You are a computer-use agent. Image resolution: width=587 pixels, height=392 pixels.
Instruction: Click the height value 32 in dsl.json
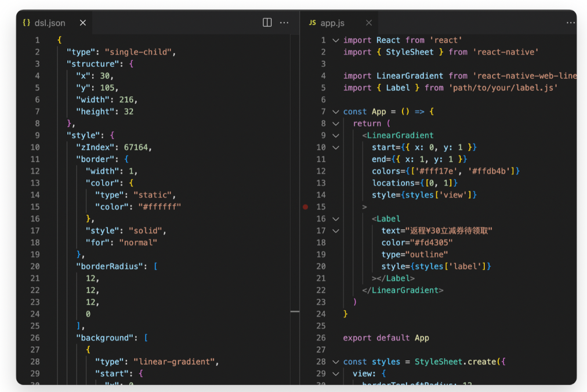pos(128,111)
